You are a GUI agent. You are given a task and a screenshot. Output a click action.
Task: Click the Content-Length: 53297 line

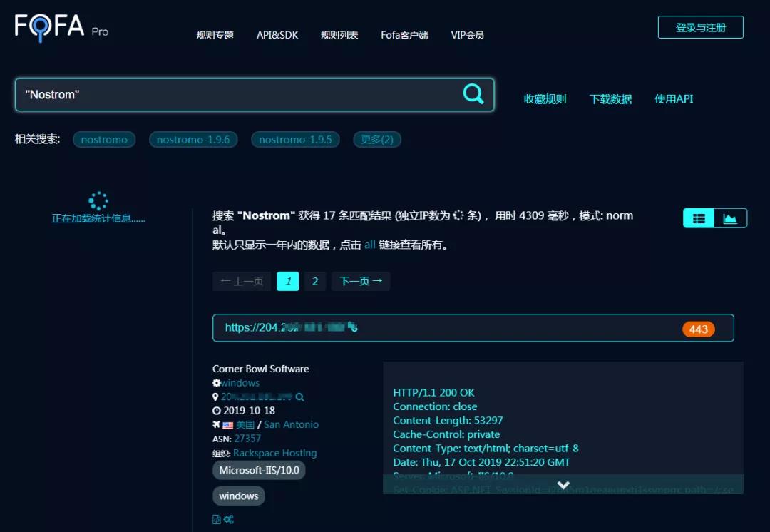448,420
